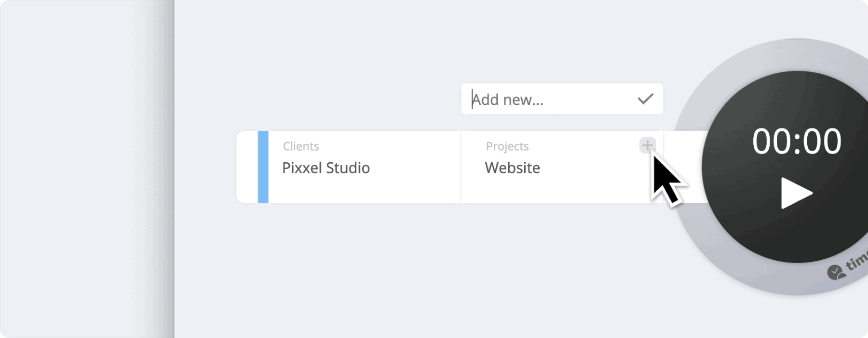Click the dark timer dial face above 00:00
868x338 pixels.
point(797,97)
